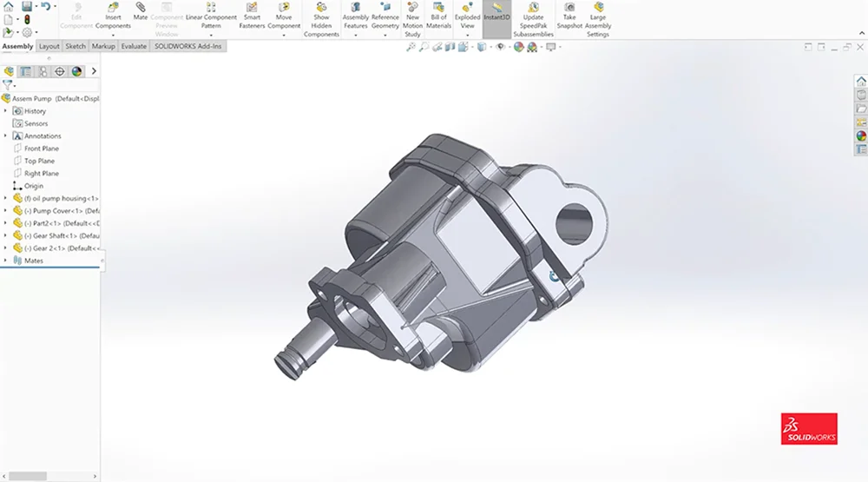
Task: Open the Exploded View dropdown arrow
Action: tap(467, 36)
